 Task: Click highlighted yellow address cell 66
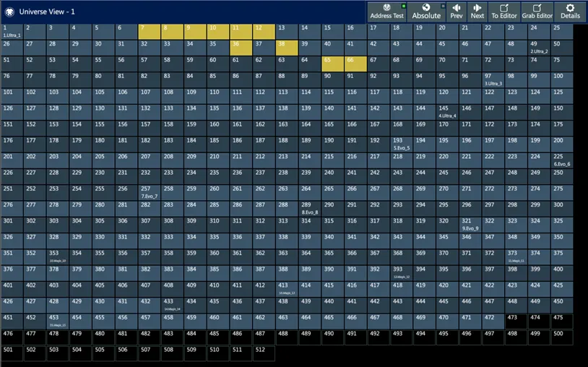pyautogui.click(x=355, y=64)
